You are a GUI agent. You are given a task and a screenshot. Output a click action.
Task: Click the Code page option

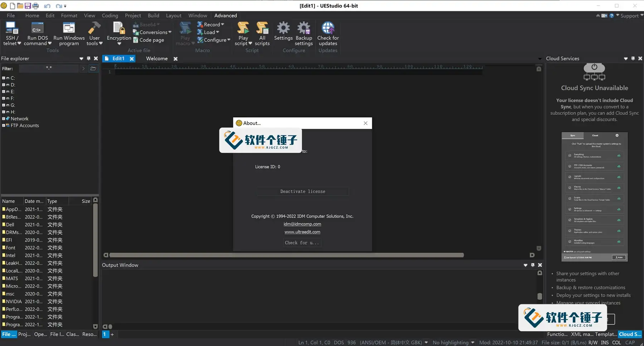[148, 40]
